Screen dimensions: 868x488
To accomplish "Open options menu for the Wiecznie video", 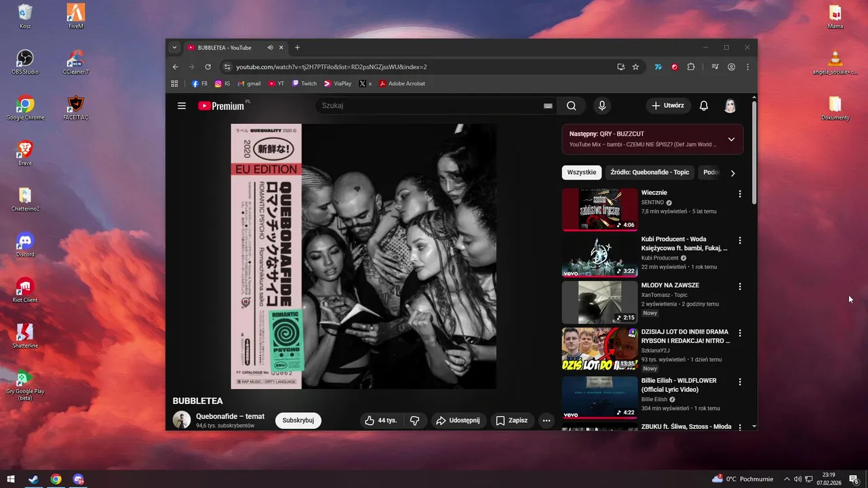I will coord(740,194).
